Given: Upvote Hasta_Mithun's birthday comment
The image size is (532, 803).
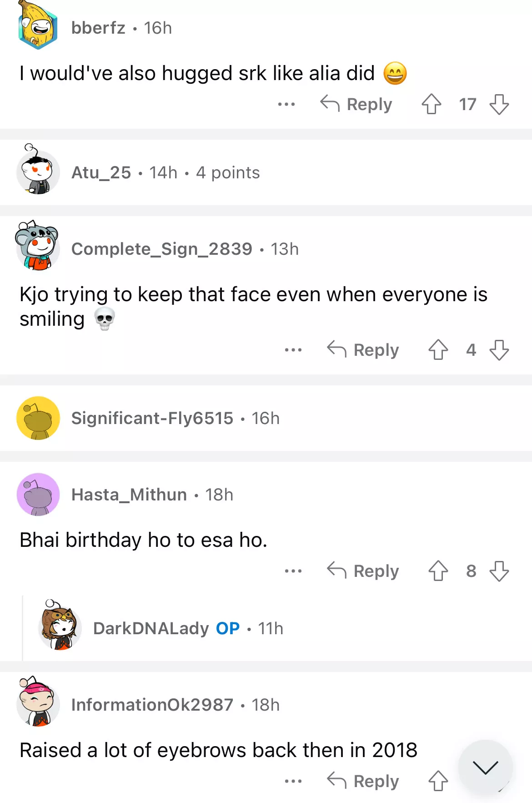Looking at the screenshot, I should (x=438, y=571).
